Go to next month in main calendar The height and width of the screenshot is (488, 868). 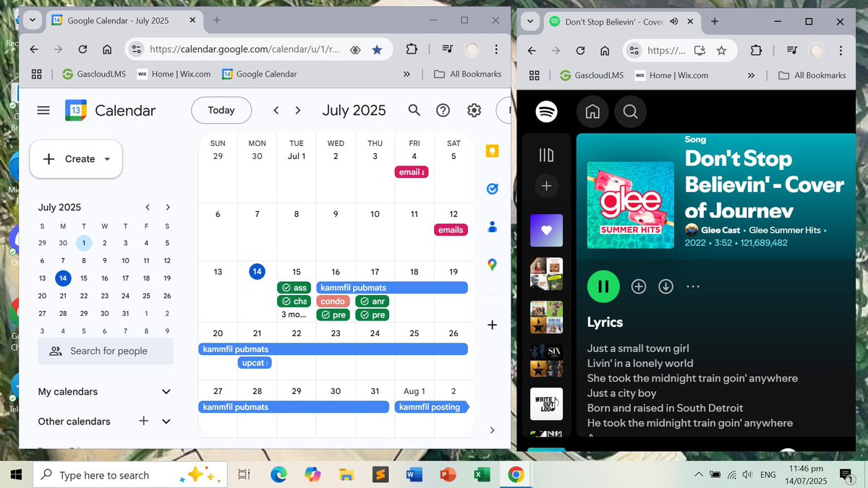(x=297, y=111)
